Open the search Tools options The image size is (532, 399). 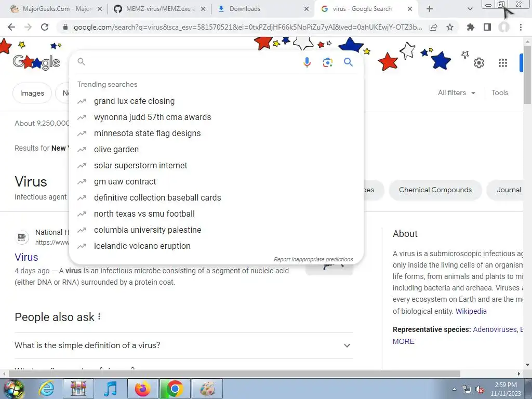coord(499,92)
